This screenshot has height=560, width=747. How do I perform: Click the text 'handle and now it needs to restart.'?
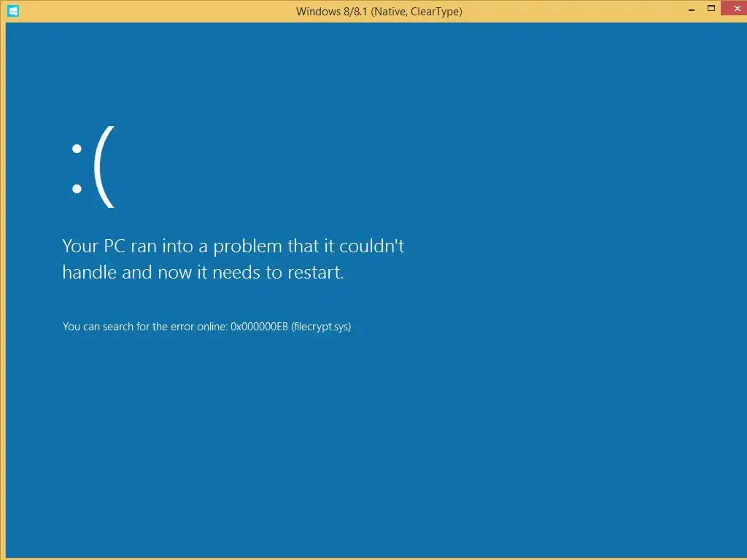coord(203,273)
